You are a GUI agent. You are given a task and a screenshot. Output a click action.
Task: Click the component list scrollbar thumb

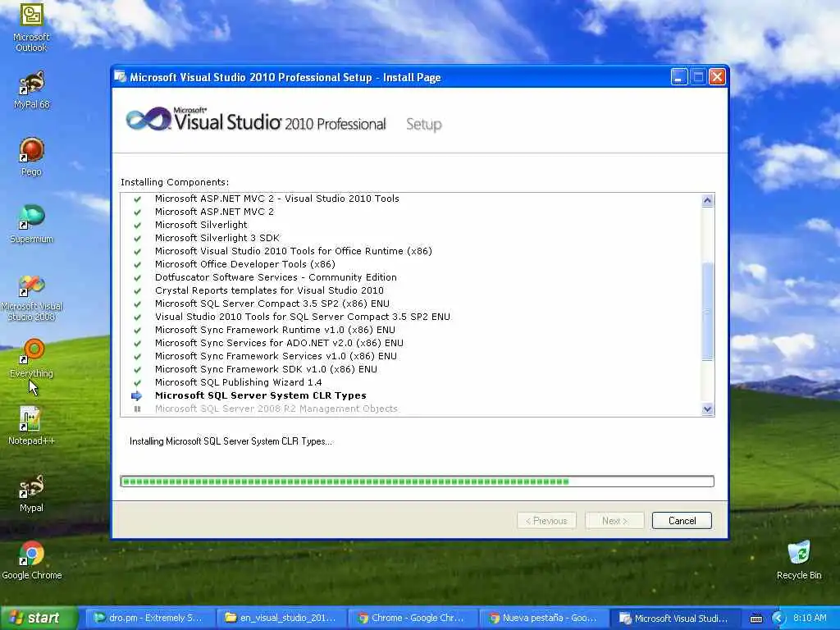(x=707, y=311)
